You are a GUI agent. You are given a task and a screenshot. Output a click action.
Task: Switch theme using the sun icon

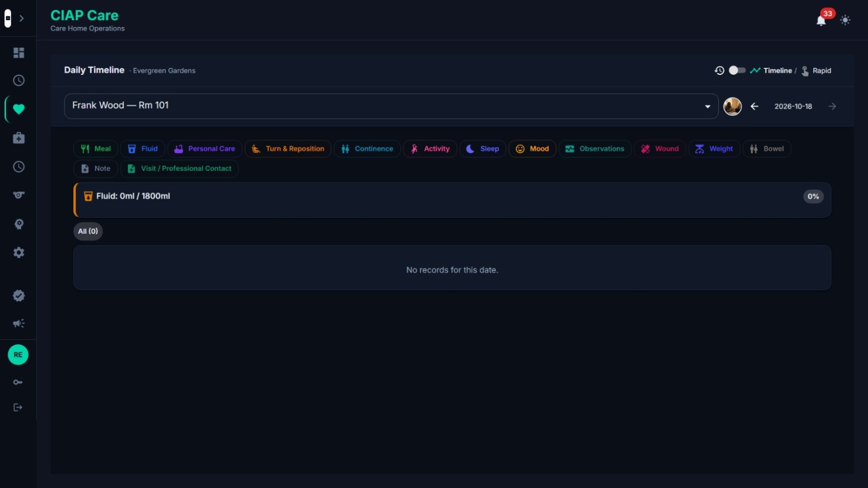pyautogui.click(x=845, y=20)
